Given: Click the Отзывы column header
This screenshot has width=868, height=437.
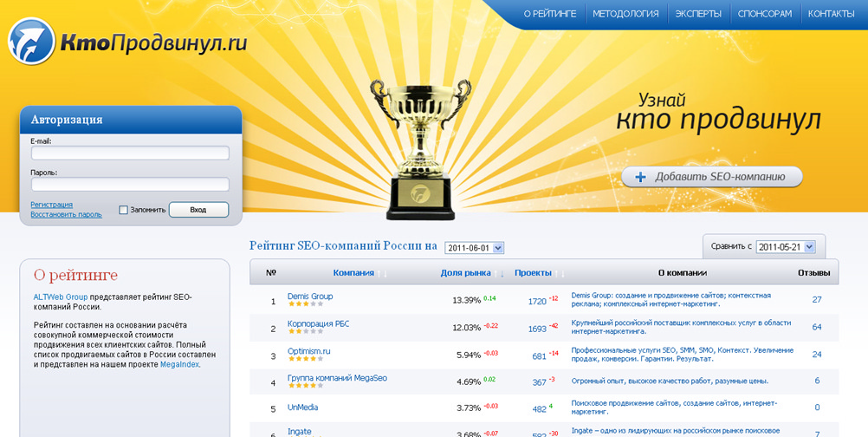Looking at the screenshot, I should pos(813,273).
